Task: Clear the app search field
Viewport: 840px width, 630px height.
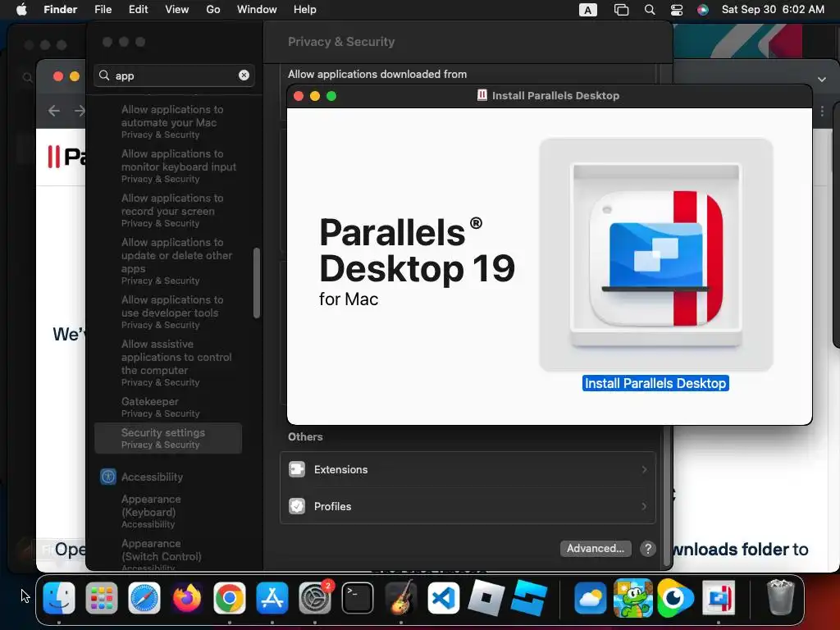Action: [x=244, y=75]
